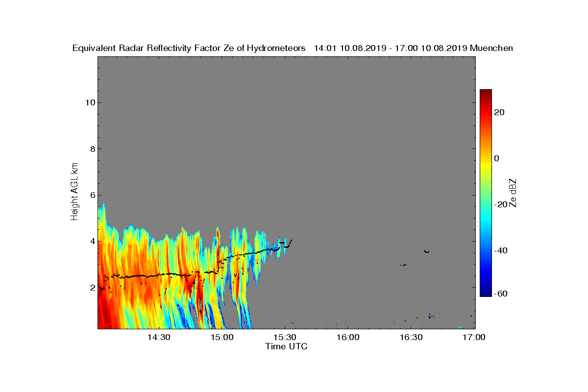Click the 15:00 time tick label
The width and height of the screenshot is (588, 392).
(222, 337)
